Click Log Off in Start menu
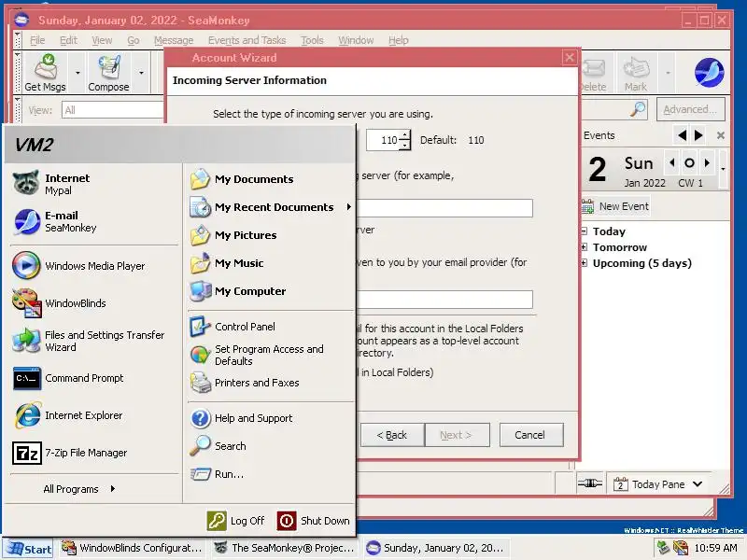Screen dimensions: 747x560 tap(236, 521)
